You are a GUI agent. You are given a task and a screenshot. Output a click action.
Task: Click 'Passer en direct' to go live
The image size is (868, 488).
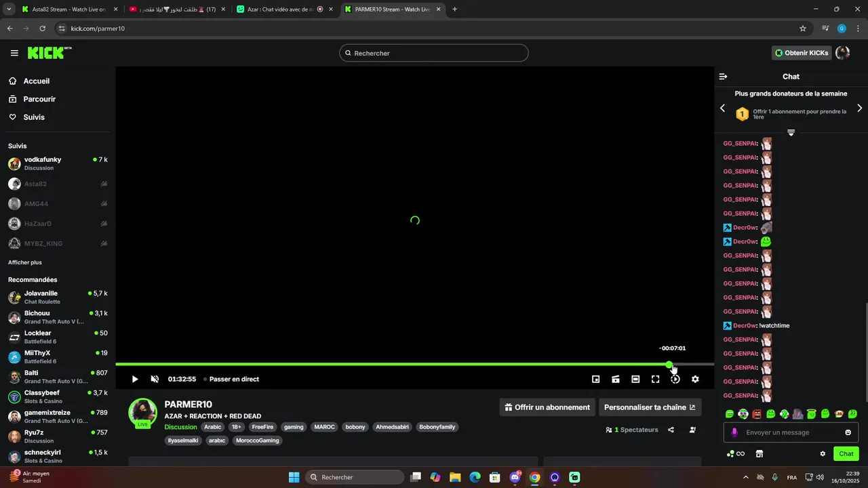pos(234,380)
